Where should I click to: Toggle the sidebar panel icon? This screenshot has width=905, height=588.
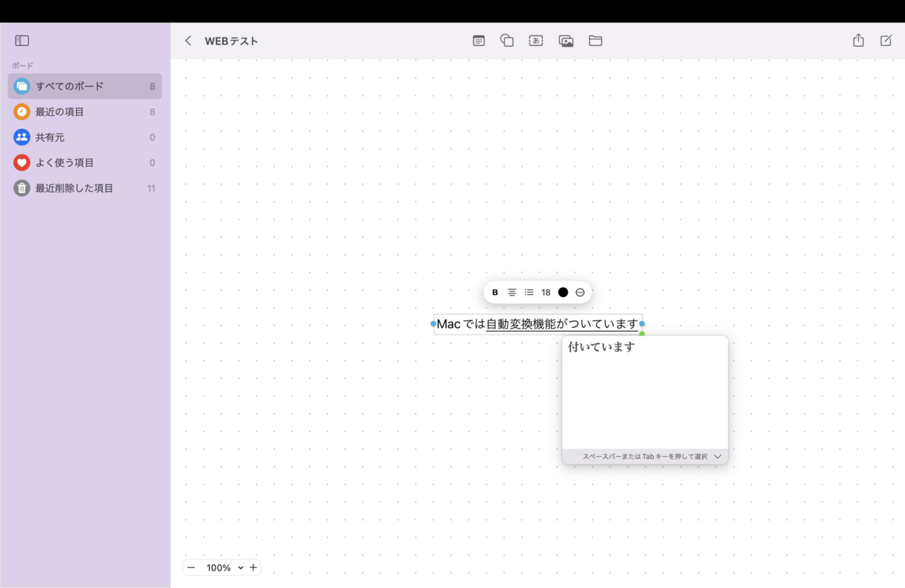(22, 41)
